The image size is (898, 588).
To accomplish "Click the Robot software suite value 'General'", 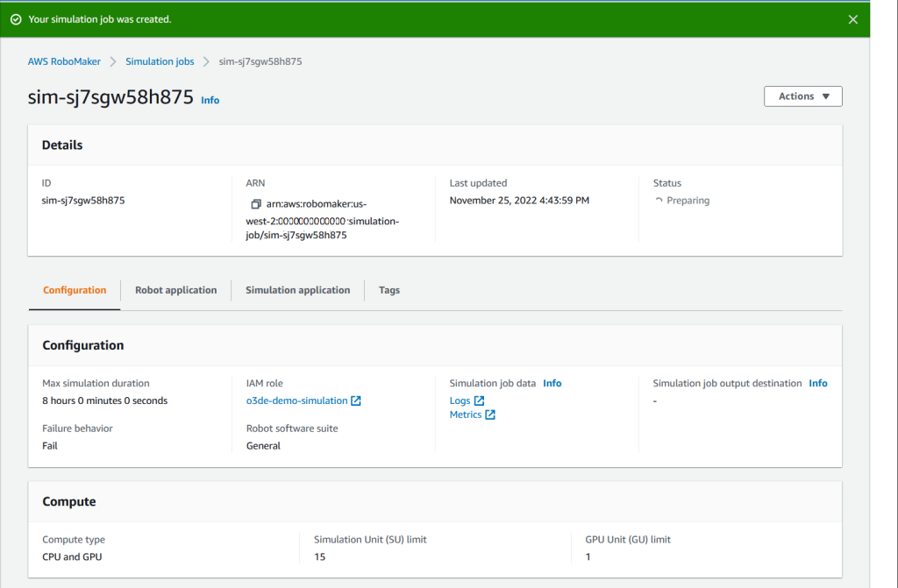I will (x=263, y=445).
